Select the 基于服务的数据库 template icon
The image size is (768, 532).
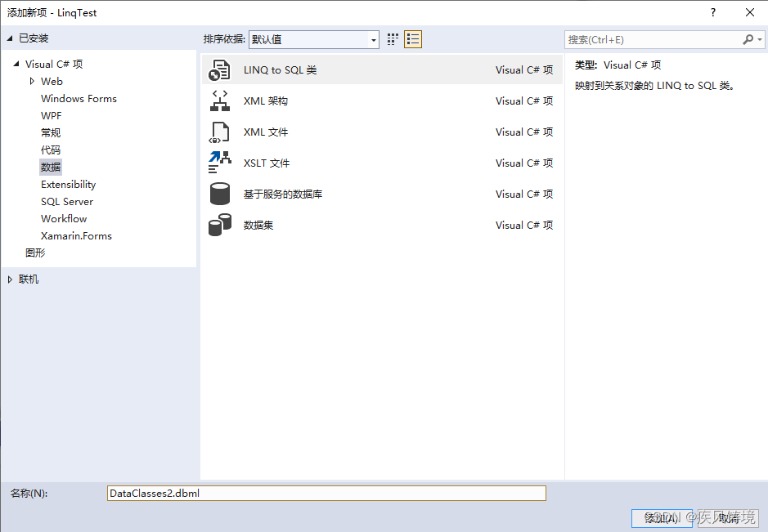221,194
